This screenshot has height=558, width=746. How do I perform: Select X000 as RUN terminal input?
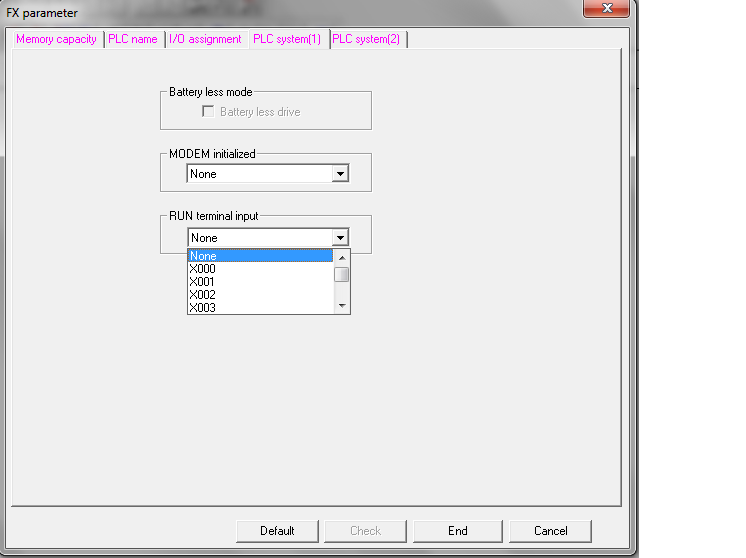[x=260, y=269]
